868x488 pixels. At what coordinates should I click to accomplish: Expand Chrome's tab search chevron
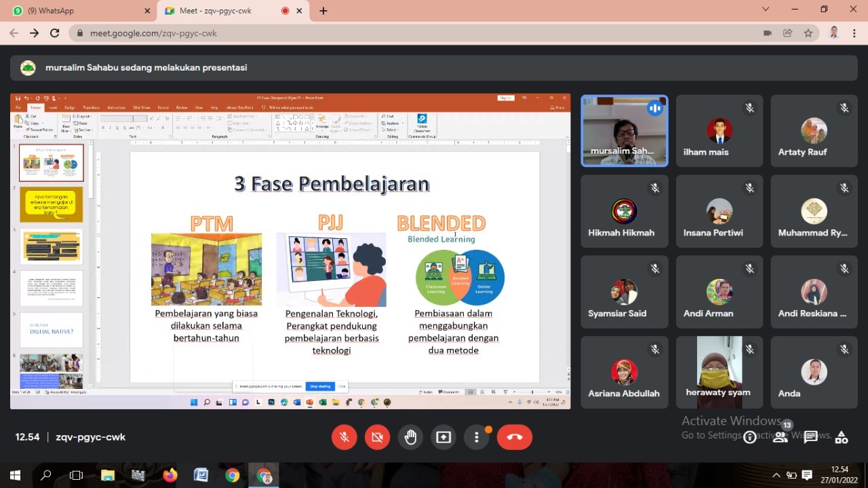[x=766, y=10]
